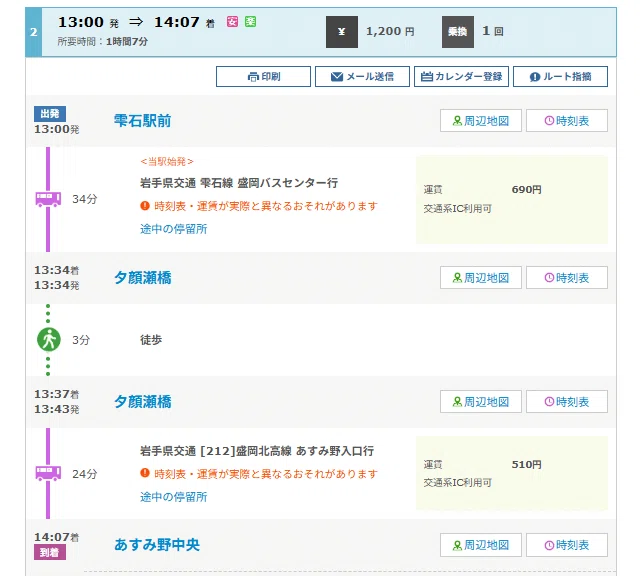Expand 途中の停留所 for 雫石線 bus

pos(173,229)
